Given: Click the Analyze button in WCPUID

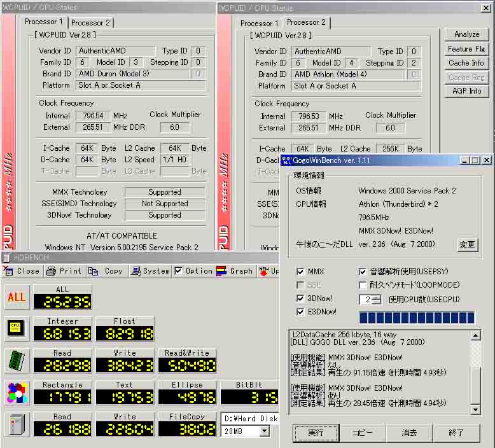Looking at the screenshot, I should [x=466, y=34].
